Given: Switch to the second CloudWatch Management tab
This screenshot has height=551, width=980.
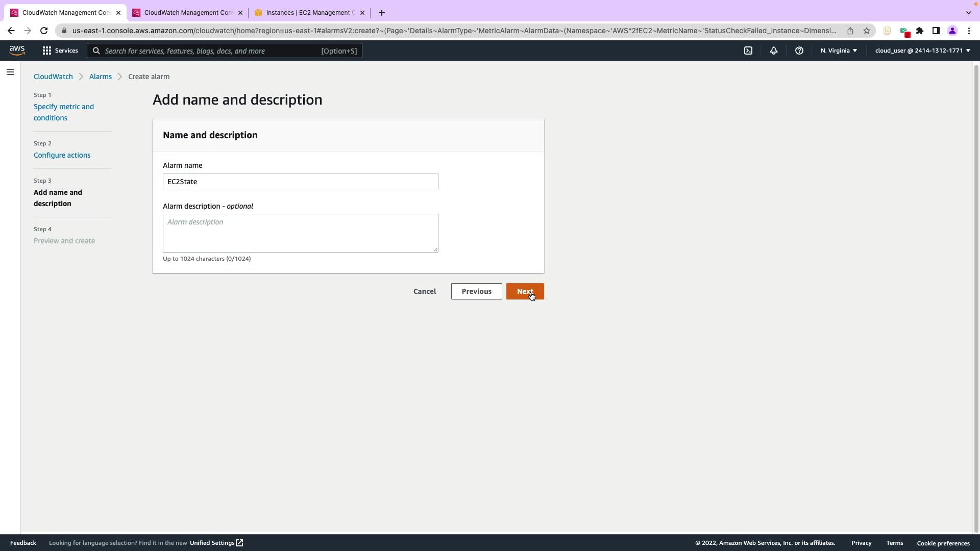Looking at the screenshot, I should coord(188,13).
